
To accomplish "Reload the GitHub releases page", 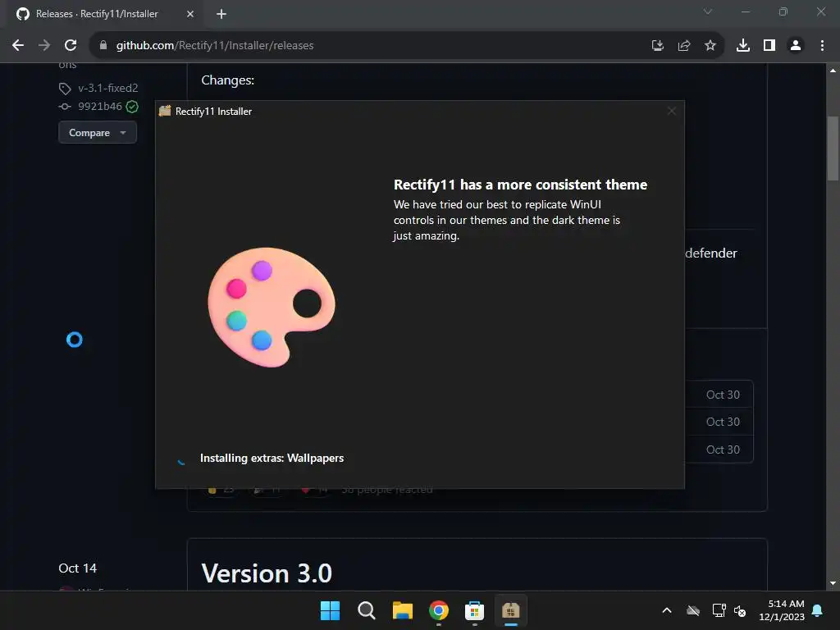I will click(x=71, y=46).
